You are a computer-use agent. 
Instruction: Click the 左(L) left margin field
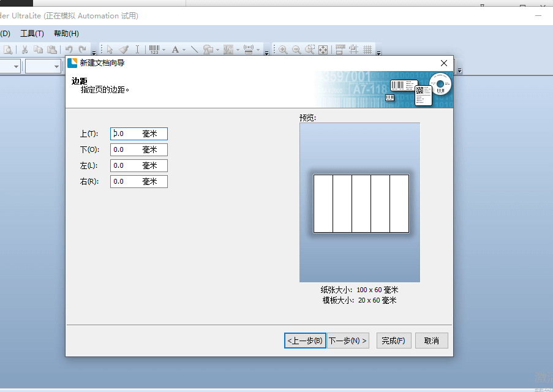(139, 165)
